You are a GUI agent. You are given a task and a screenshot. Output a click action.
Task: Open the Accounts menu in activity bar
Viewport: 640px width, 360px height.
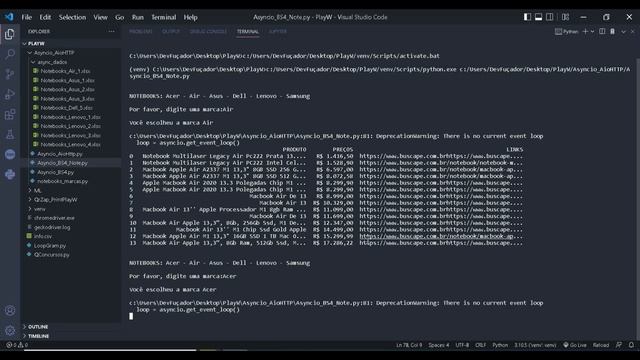[x=10, y=311]
